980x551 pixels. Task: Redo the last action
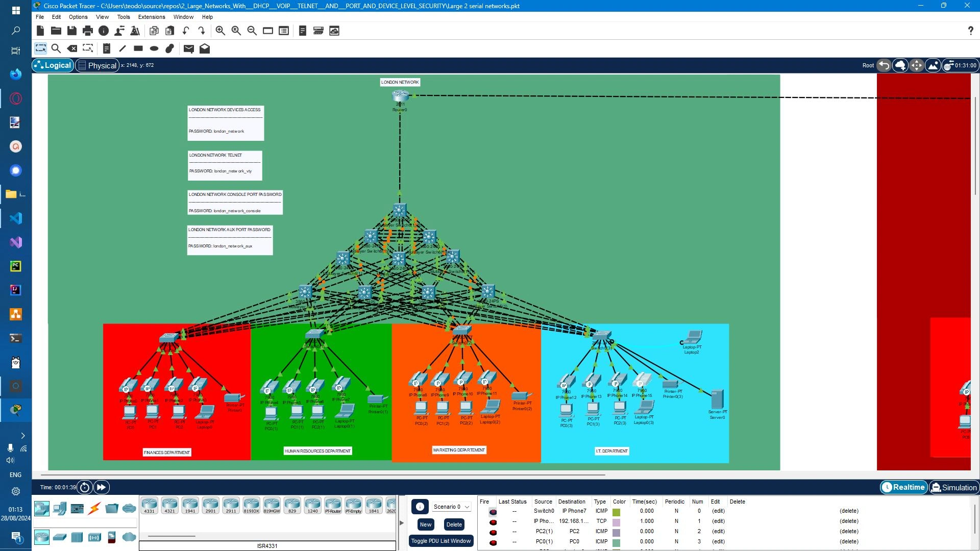click(x=202, y=31)
